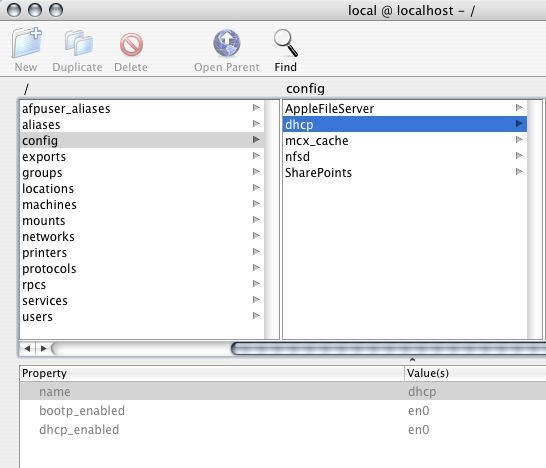
Task: Select the networks directory
Action: (x=142, y=236)
